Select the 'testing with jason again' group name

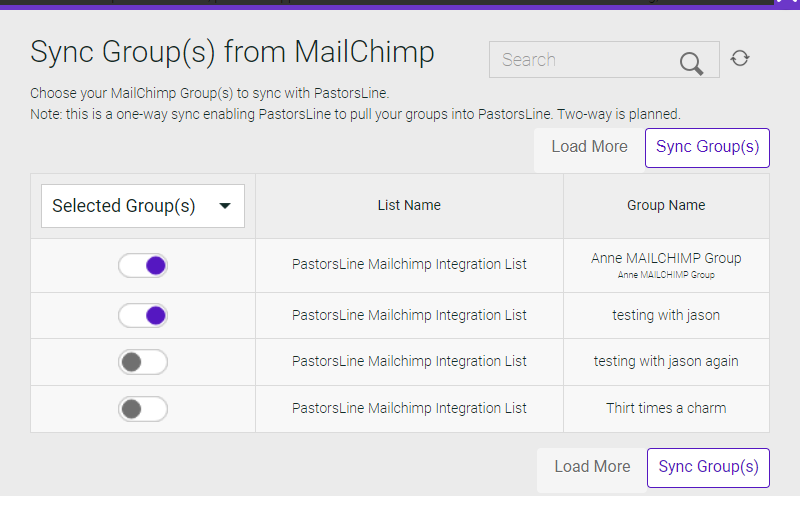click(666, 361)
